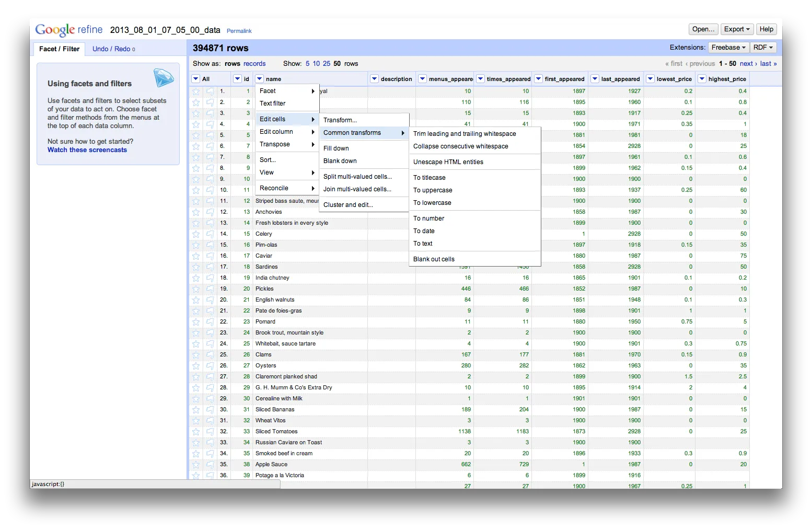
Task: Flag the Celery row
Action: pos(210,234)
